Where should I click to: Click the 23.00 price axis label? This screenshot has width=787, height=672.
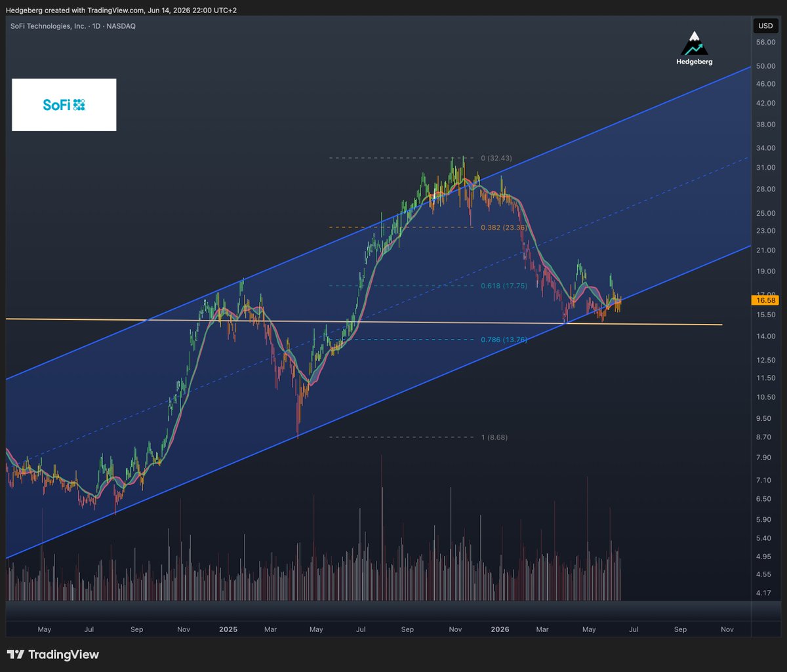tap(765, 231)
